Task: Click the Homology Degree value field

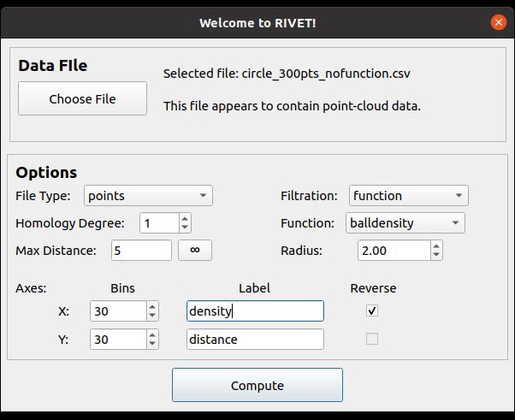Action: (160, 223)
